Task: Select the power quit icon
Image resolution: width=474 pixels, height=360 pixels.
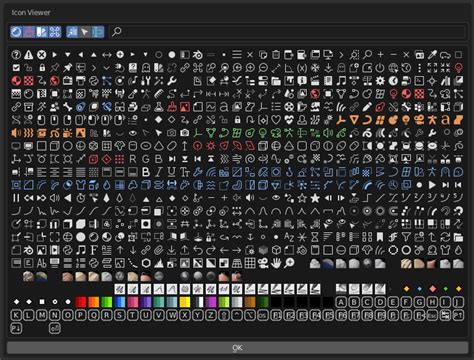Action: pos(380,68)
